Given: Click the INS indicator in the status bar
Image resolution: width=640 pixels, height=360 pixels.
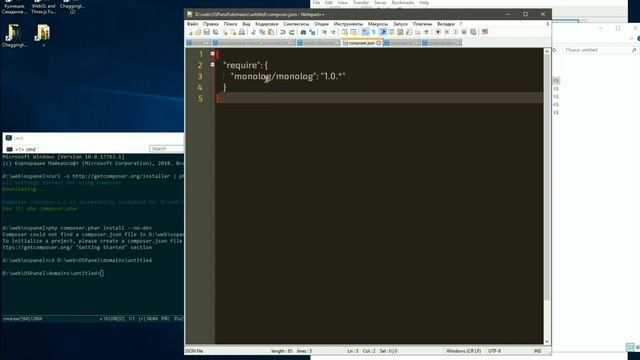Looking at the screenshot, I should point(538,351).
